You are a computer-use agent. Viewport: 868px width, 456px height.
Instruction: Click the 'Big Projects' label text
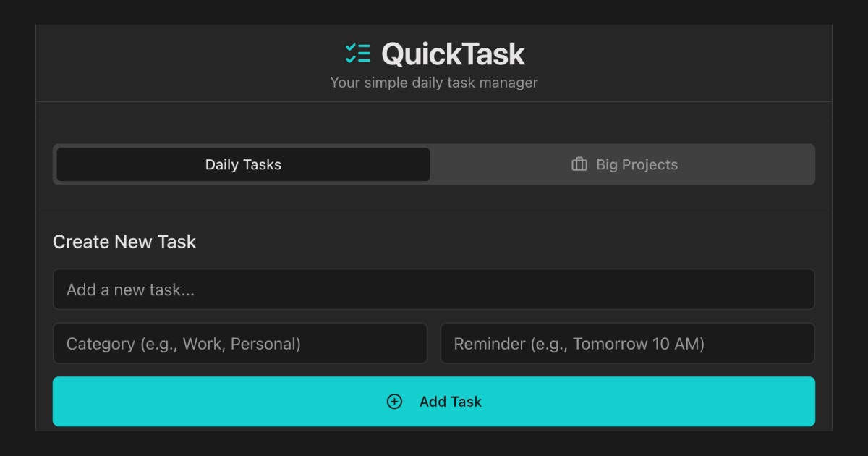tap(637, 164)
